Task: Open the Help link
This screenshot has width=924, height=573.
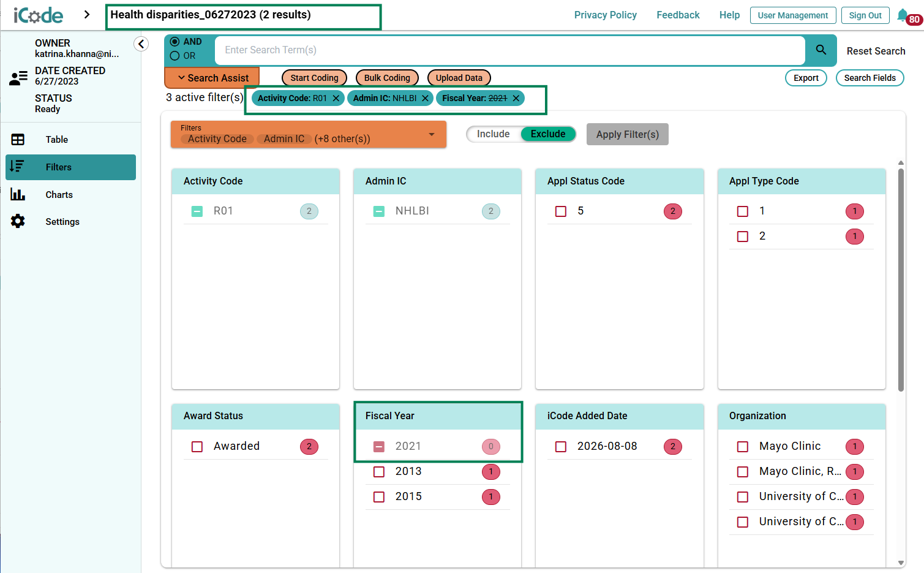Action: pos(729,15)
